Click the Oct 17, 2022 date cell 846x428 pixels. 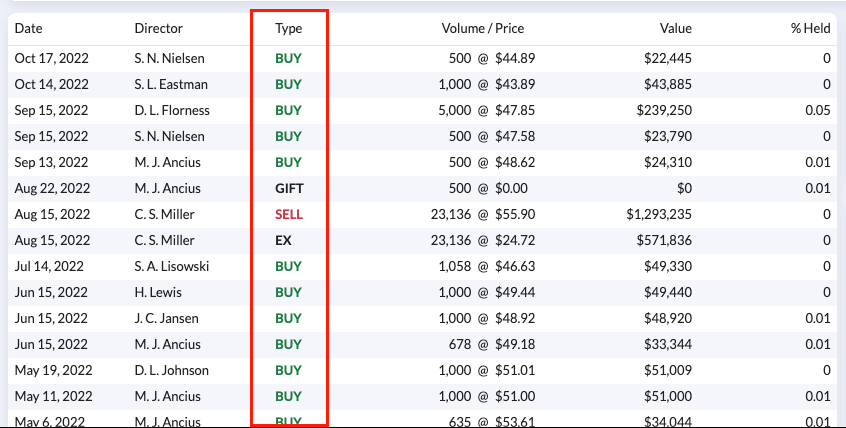pos(52,58)
